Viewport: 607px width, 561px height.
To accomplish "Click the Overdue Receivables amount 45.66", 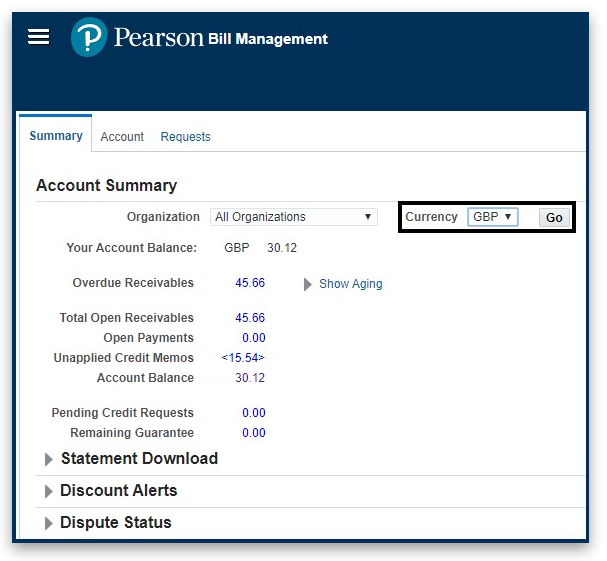I will (250, 283).
